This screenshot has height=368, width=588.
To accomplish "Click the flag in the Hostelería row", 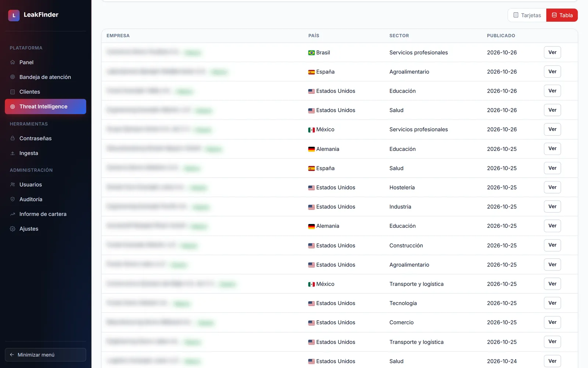I will [x=311, y=188].
